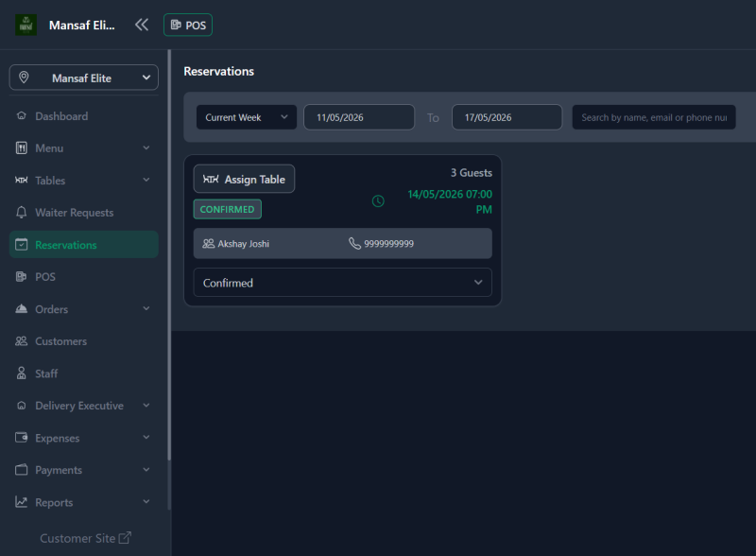Click guest name Akshay Joshi

click(244, 244)
